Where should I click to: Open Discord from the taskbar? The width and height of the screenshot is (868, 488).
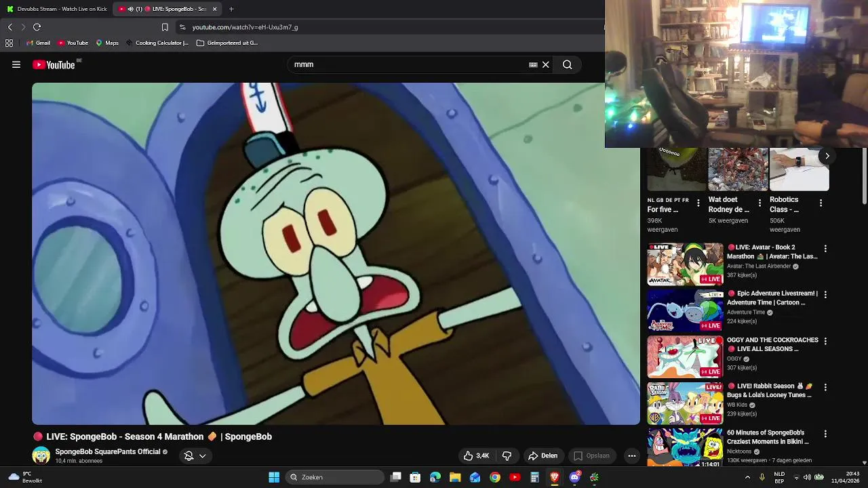tap(574, 477)
